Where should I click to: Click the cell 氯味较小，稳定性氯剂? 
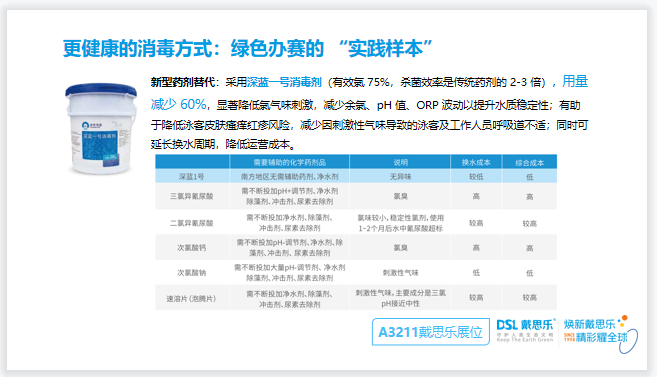(400, 223)
